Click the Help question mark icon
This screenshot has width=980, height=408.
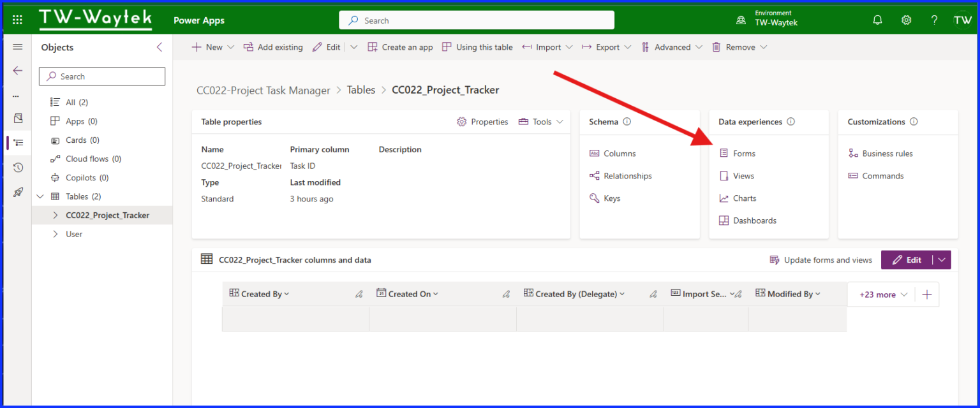click(933, 19)
